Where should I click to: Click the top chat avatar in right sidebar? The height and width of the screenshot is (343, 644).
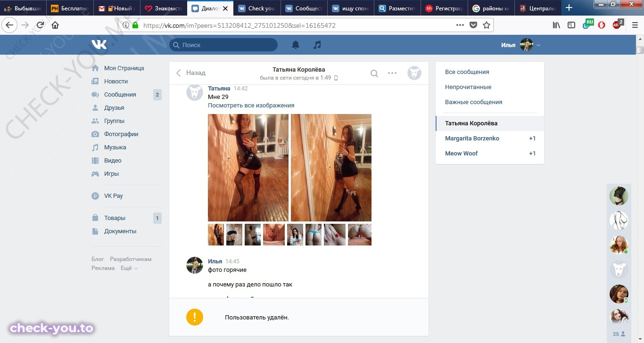pos(619,196)
